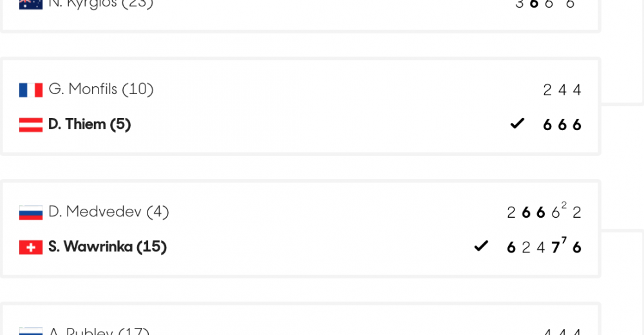Select D. Medvedev (4) player name

(x=109, y=212)
